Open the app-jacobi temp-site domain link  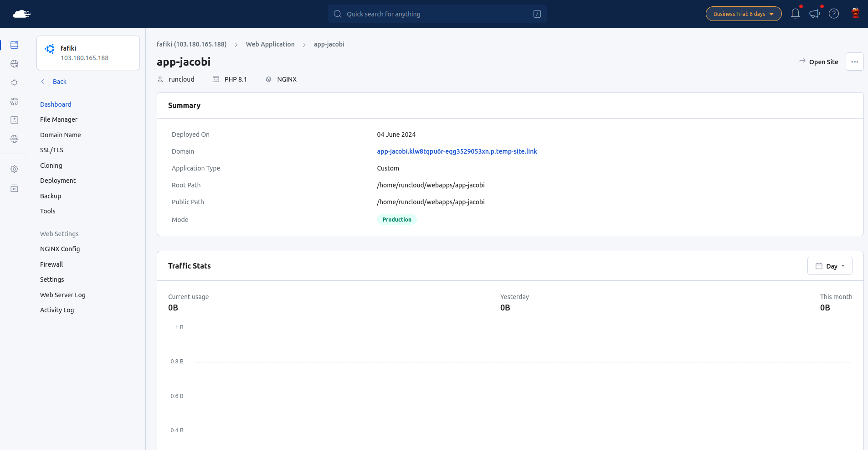[x=457, y=151]
